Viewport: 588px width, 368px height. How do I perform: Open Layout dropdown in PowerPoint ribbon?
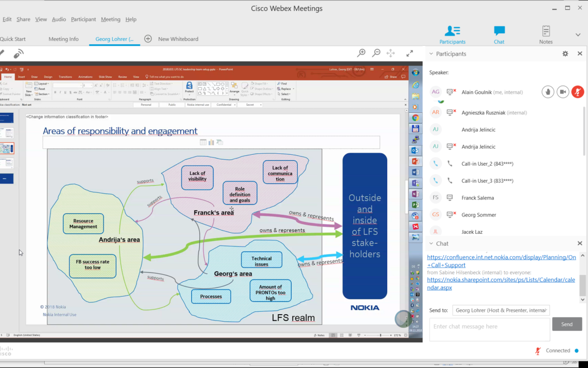click(x=42, y=83)
